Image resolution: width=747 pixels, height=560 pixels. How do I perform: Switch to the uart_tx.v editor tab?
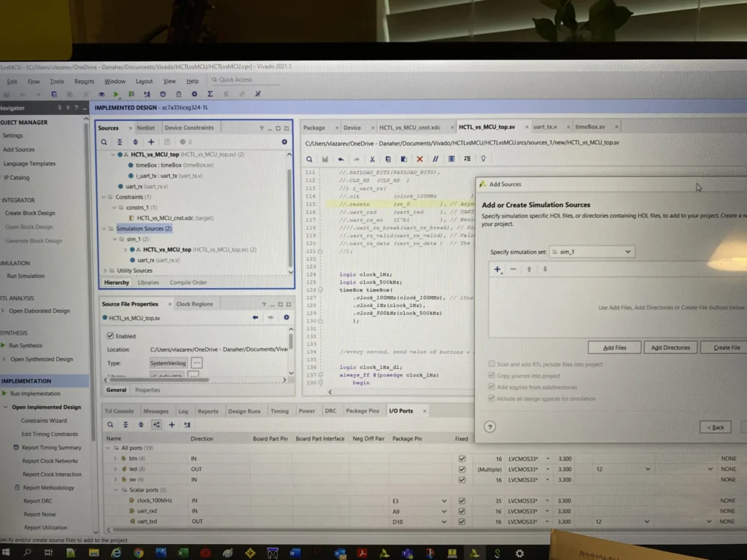click(x=545, y=127)
